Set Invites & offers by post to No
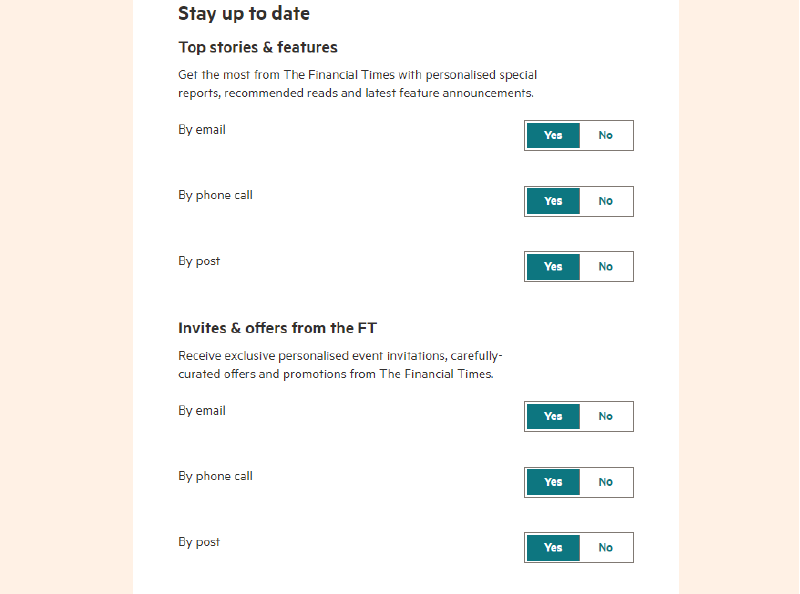Image resolution: width=800 pixels, height=594 pixels. click(x=606, y=548)
